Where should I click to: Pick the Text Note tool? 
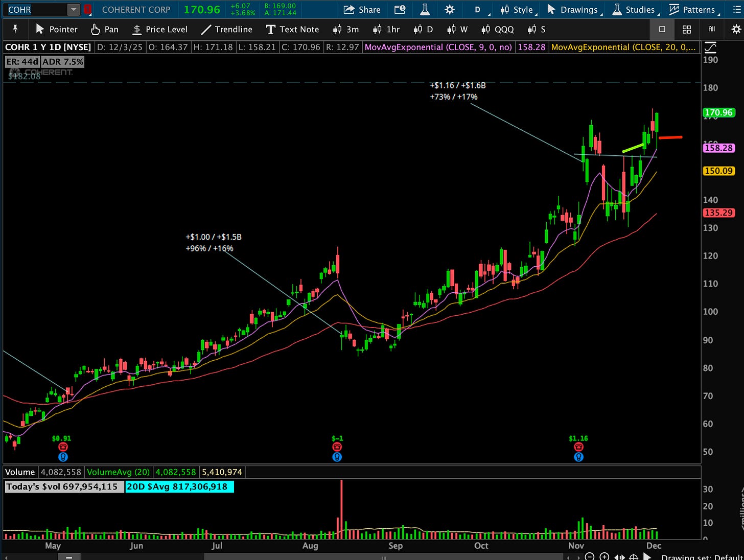click(292, 29)
